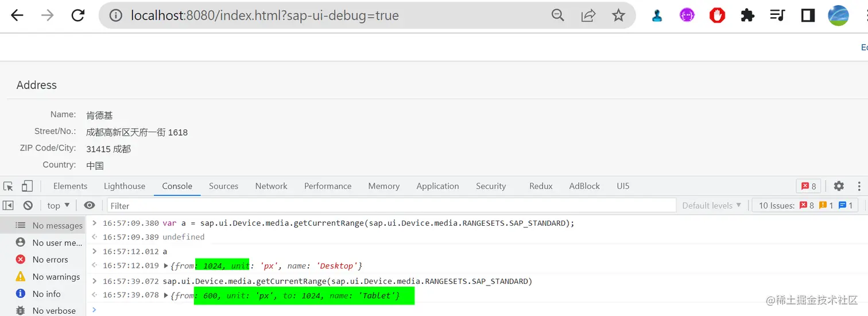Hide the console sidebar
The image size is (868, 316).
tap(8, 205)
